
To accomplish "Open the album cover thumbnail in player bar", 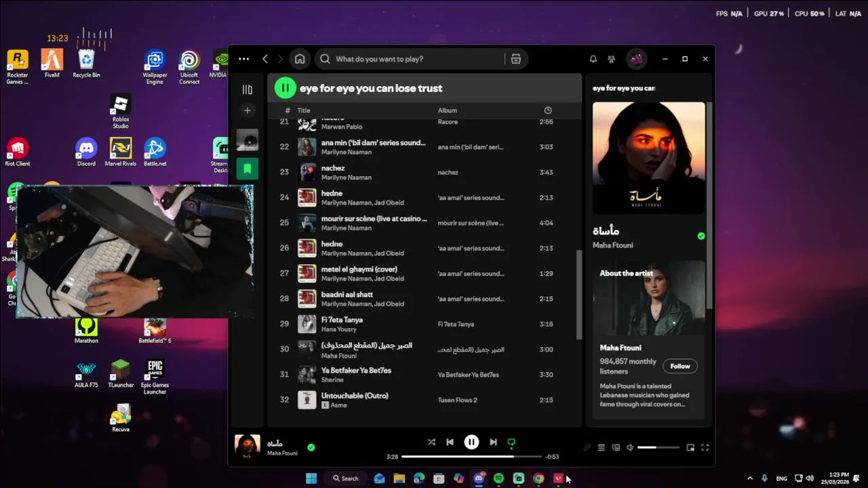I will [x=248, y=447].
